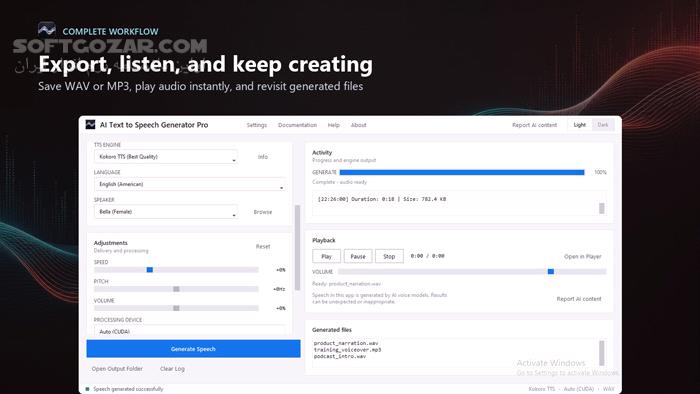
Task: Click the Duration log entry text
Action: tap(382, 199)
